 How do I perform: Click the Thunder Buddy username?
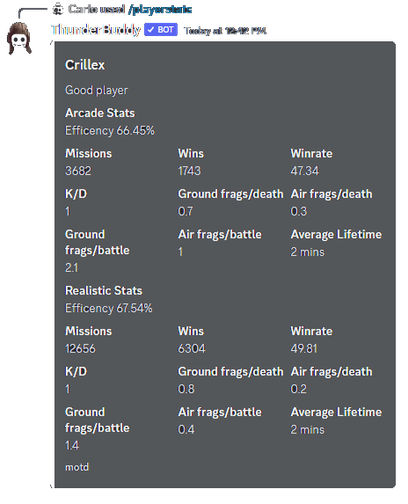click(x=96, y=30)
